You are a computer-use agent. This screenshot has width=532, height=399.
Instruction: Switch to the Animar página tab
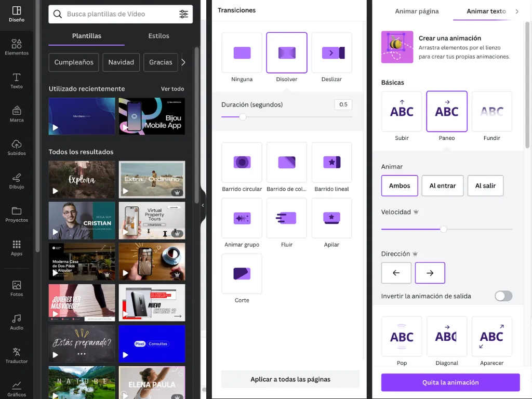[x=417, y=11]
